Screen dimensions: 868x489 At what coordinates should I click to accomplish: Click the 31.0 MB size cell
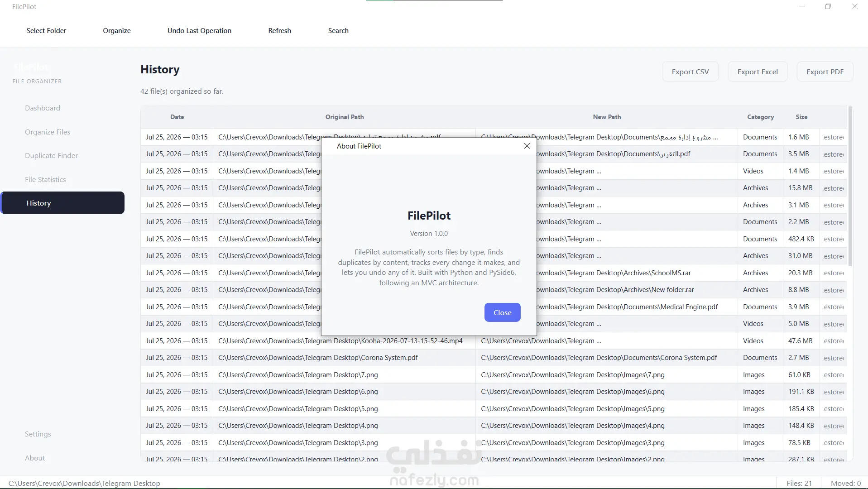coord(801,256)
